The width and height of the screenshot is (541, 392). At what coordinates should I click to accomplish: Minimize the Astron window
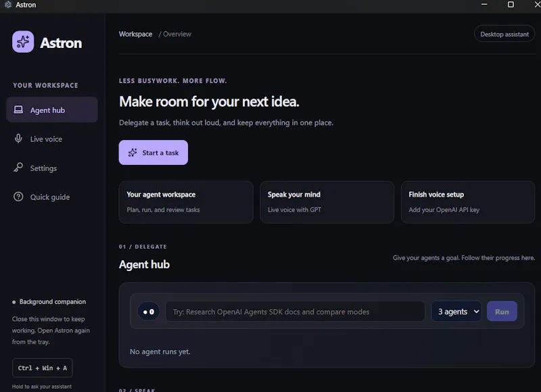pos(484,5)
